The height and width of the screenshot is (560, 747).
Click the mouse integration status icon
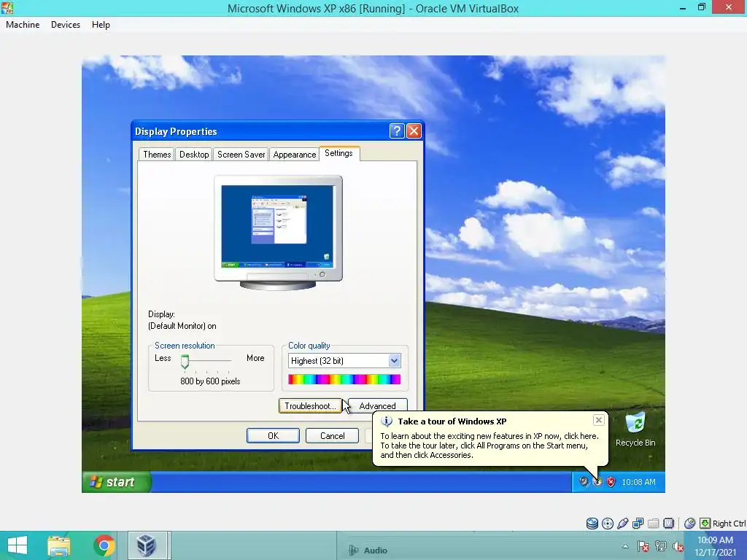689,524
